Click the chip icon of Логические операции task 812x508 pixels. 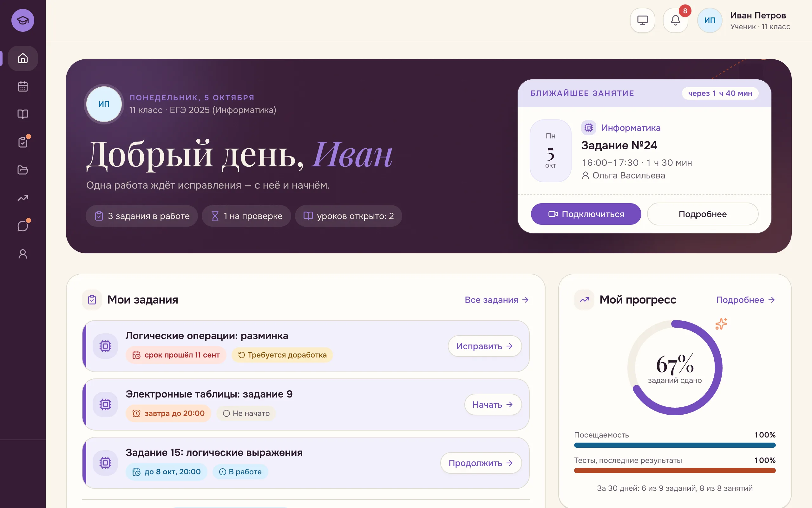tap(105, 346)
